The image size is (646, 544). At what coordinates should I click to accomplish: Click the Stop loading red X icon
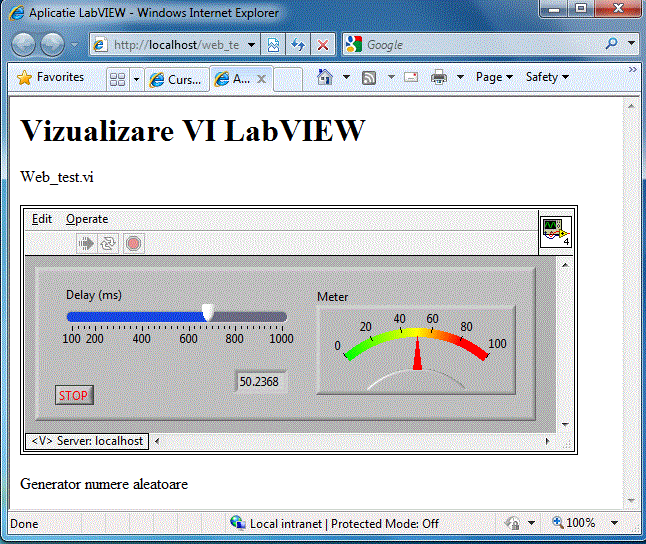click(x=323, y=45)
